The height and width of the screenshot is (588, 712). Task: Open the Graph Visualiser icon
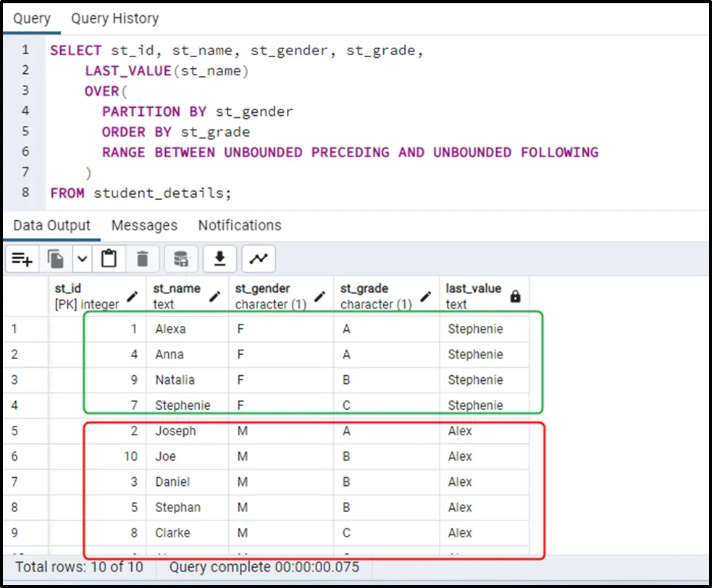(x=259, y=259)
